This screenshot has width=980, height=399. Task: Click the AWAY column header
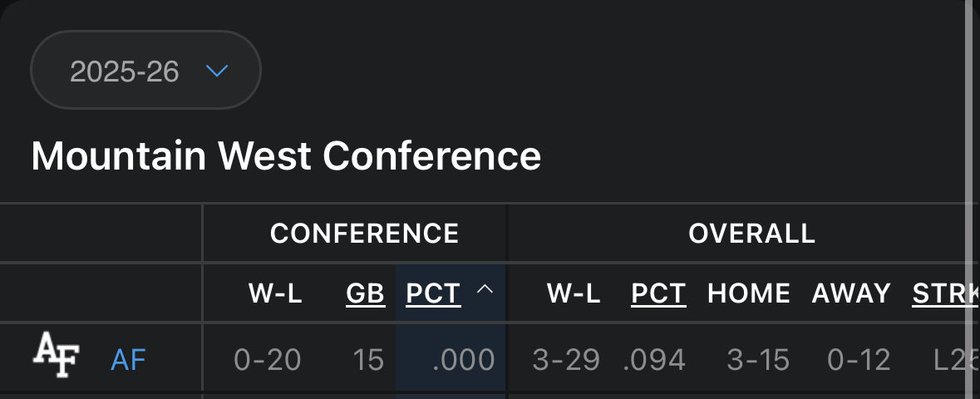[851, 293]
